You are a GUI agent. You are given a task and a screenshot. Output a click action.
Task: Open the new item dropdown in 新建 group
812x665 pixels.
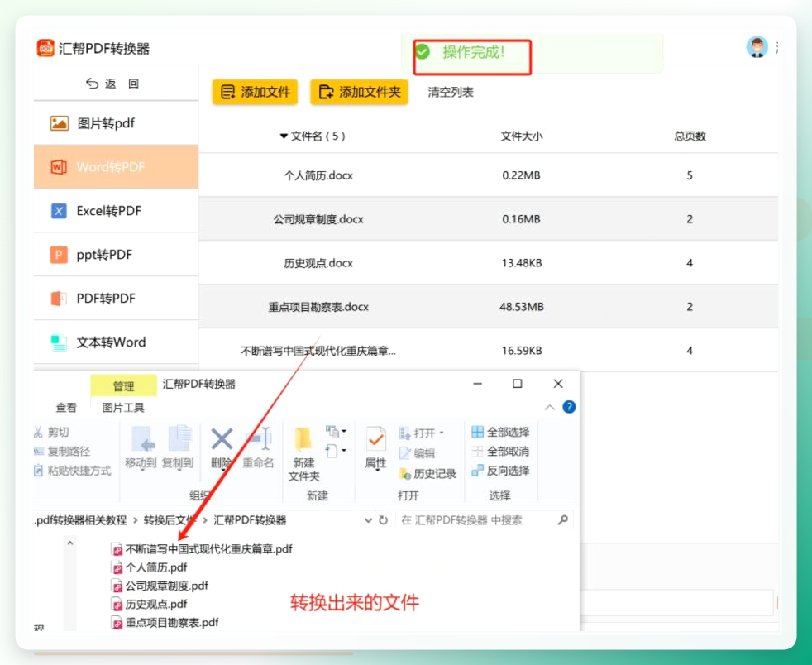tap(336, 432)
